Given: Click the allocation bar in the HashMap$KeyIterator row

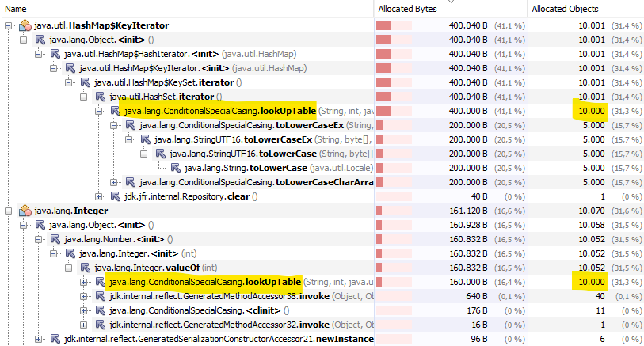Looking at the screenshot, I should coord(394,26).
